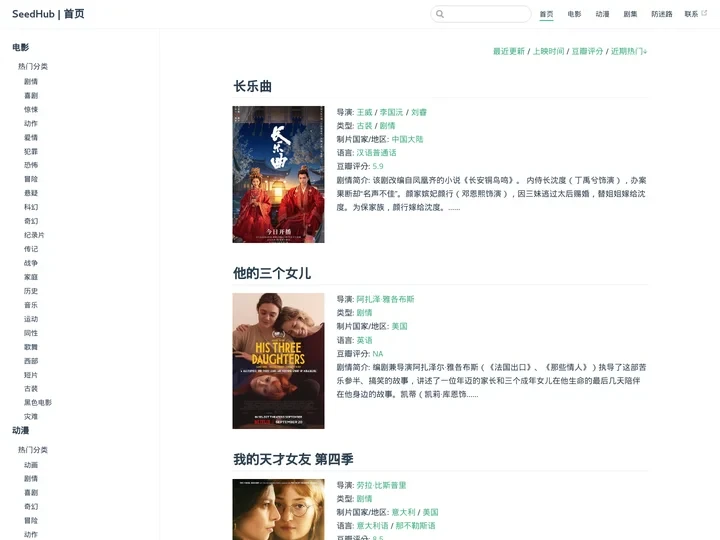Select 运动 in the sidebar
Image resolution: width=720 pixels, height=540 pixels.
point(31,319)
